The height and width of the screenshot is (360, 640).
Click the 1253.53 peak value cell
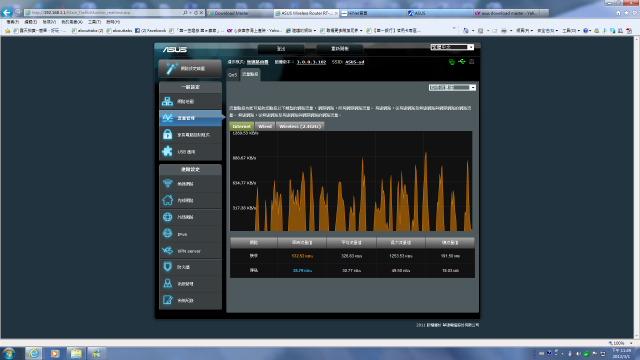point(401,256)
